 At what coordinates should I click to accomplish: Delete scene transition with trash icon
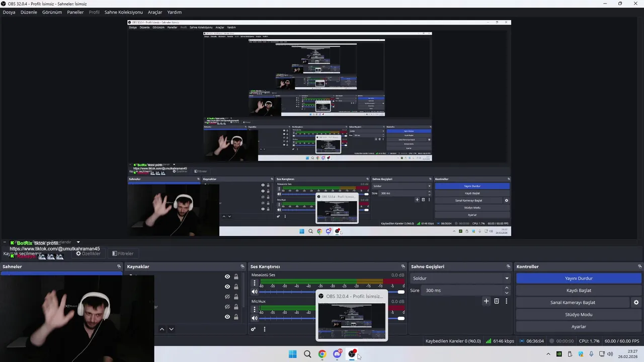click(x=497, y=301)
